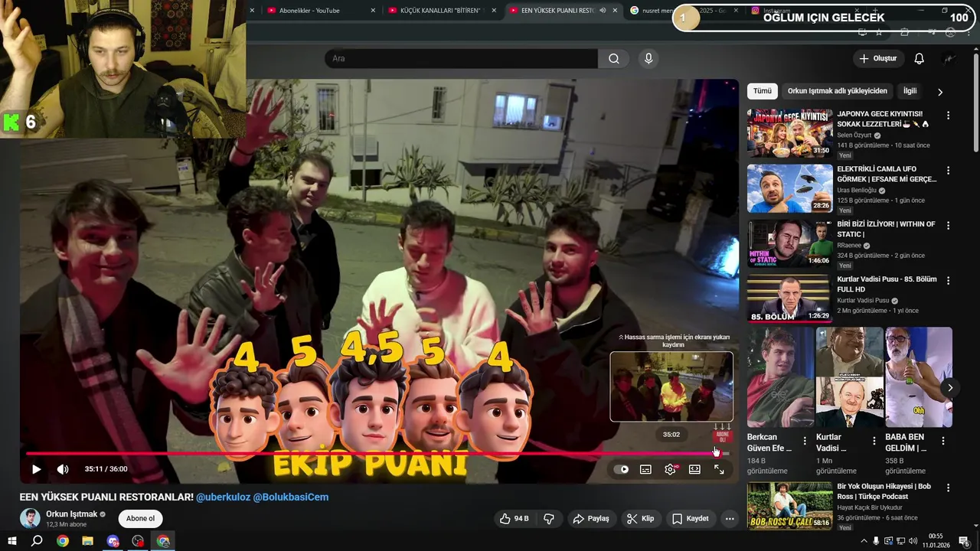
Task: Click the search magnifier button
Action: pos(614,59)
